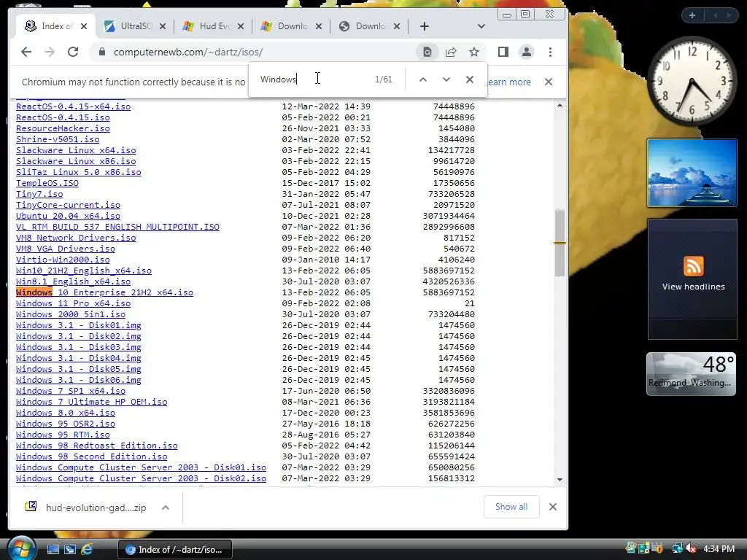Dismiss the Chromium warning infobar
This screenshot has width=747, height=560.
[549, 82]
